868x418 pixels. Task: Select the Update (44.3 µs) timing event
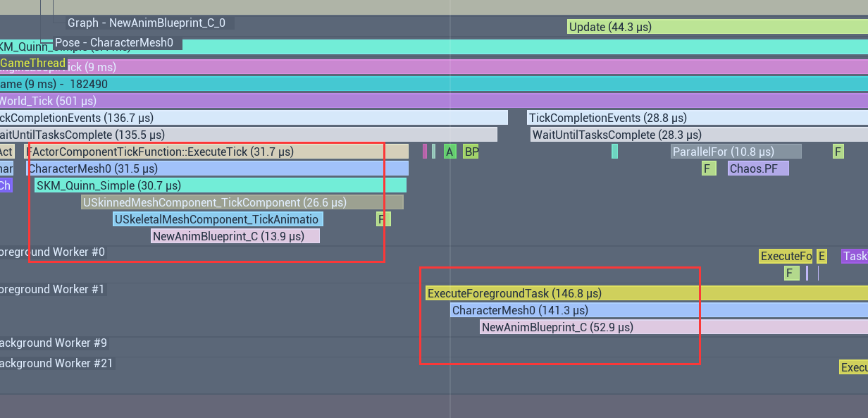point(717,27)
